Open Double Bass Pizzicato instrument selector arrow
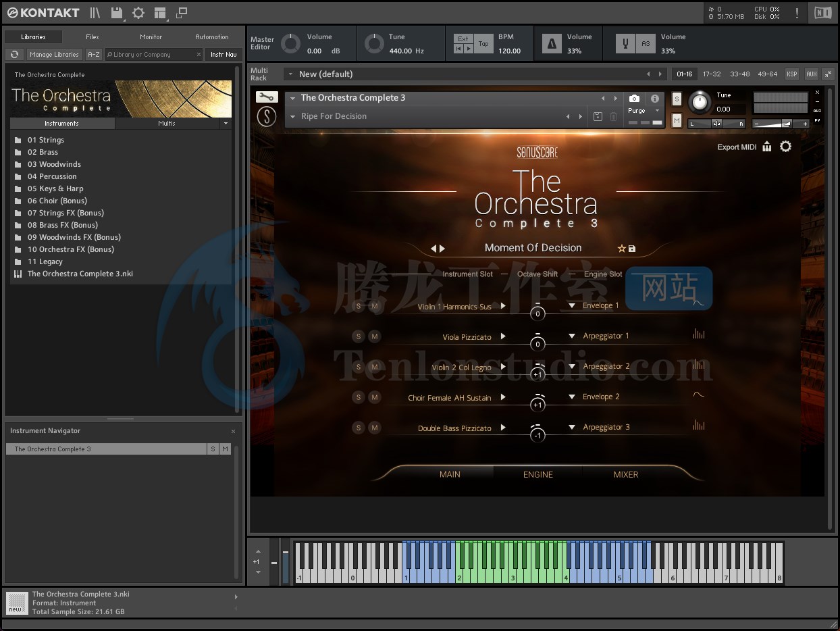The image size is (840, 631). 503,428
